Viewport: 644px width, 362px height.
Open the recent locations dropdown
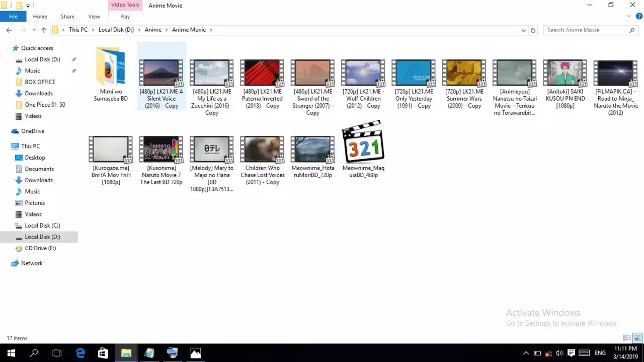34,30
